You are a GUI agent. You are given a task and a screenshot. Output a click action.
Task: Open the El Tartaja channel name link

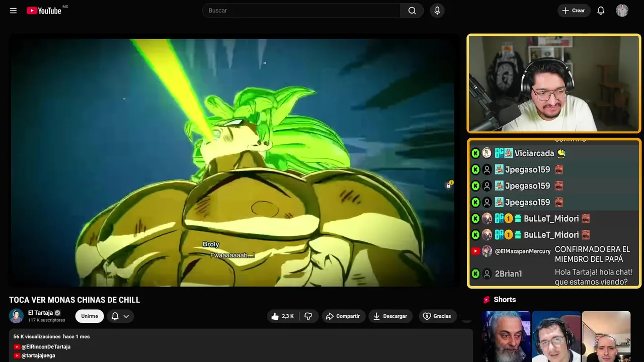[x=40, y=313]
